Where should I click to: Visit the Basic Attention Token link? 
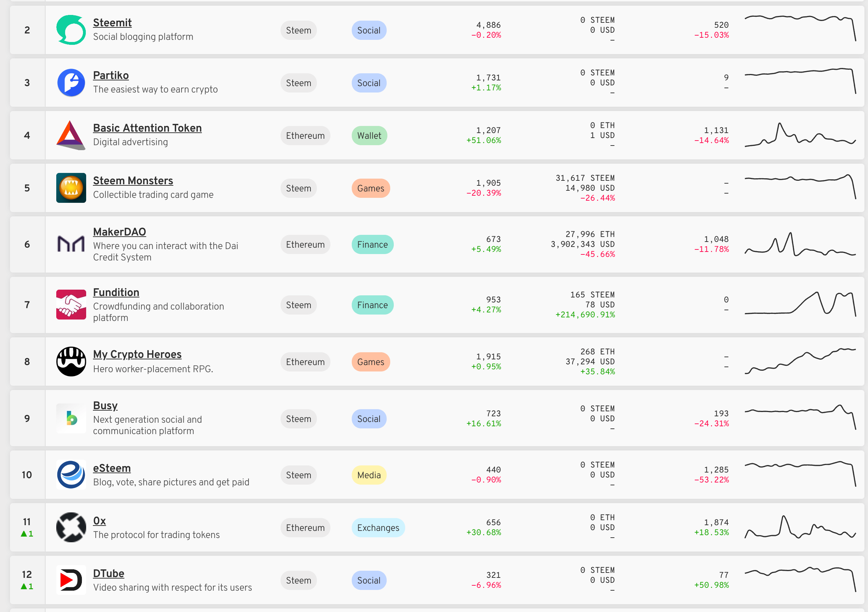[147, 128]
